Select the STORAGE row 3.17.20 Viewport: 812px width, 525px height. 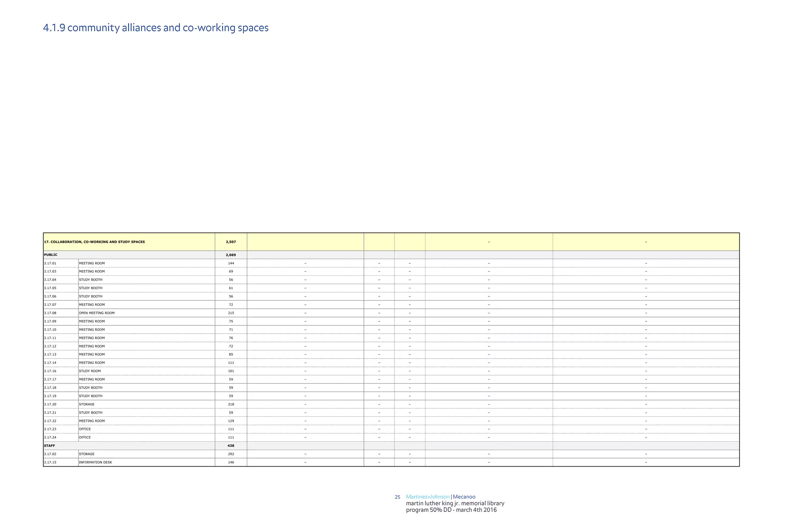point(87,405)
